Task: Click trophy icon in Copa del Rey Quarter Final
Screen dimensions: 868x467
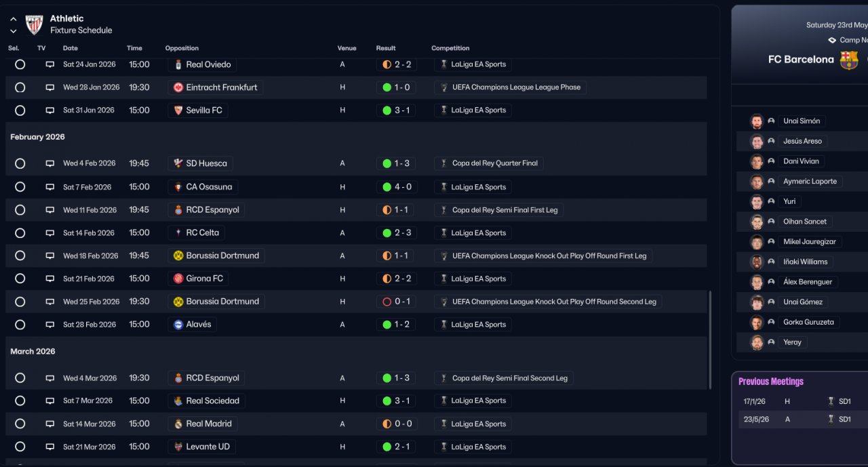Action: tap(444, 163)
